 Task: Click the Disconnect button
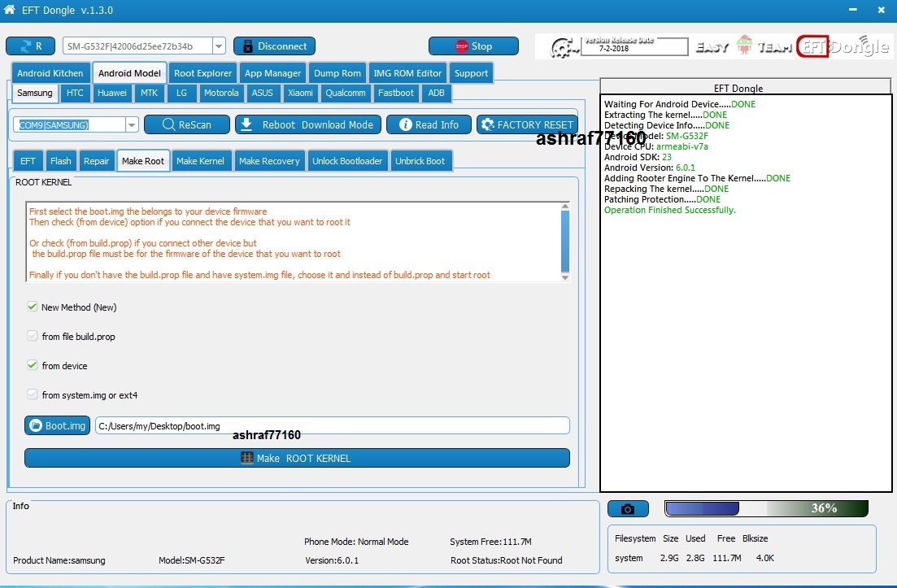(274, 46)
